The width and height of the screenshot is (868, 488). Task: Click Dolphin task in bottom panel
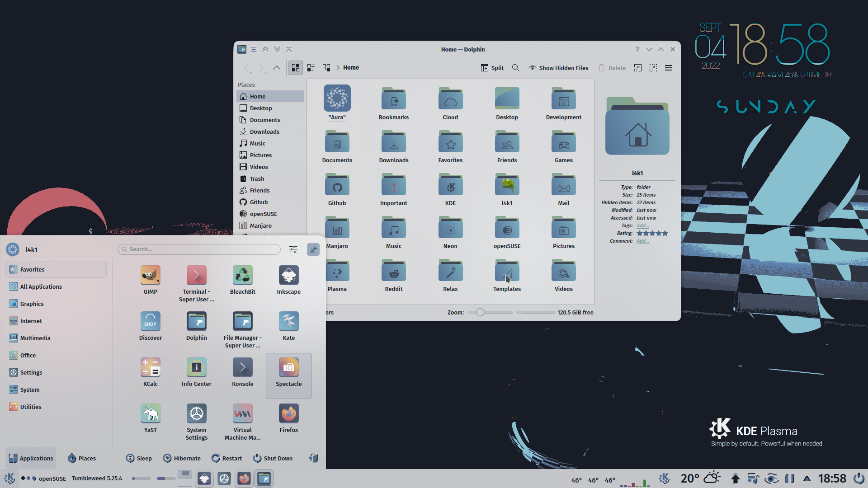(x=264, y=479)
